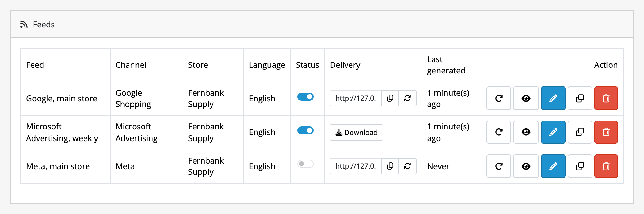Select the 'Microsoft Advertising, weekly' feed name
The height and width of the screenshot is (214, 644).
pos(62,132)
